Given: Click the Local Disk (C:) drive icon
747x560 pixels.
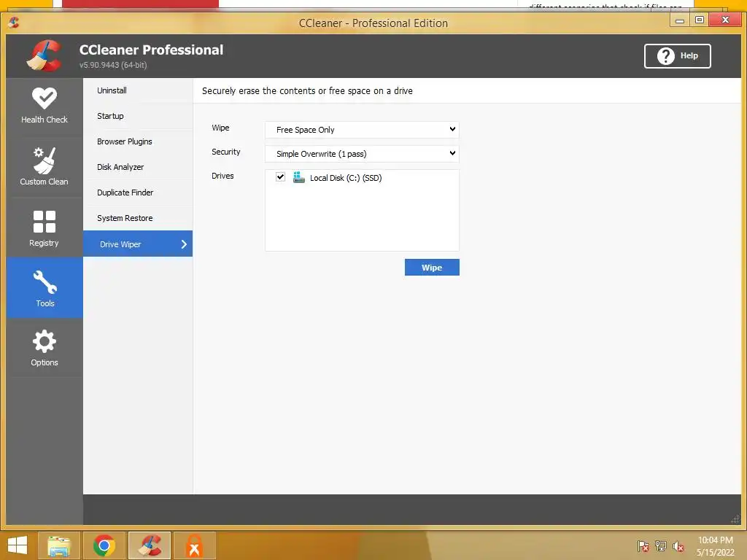Looking at the screenshot, I should pyautogui.click(x=298, y=178).
